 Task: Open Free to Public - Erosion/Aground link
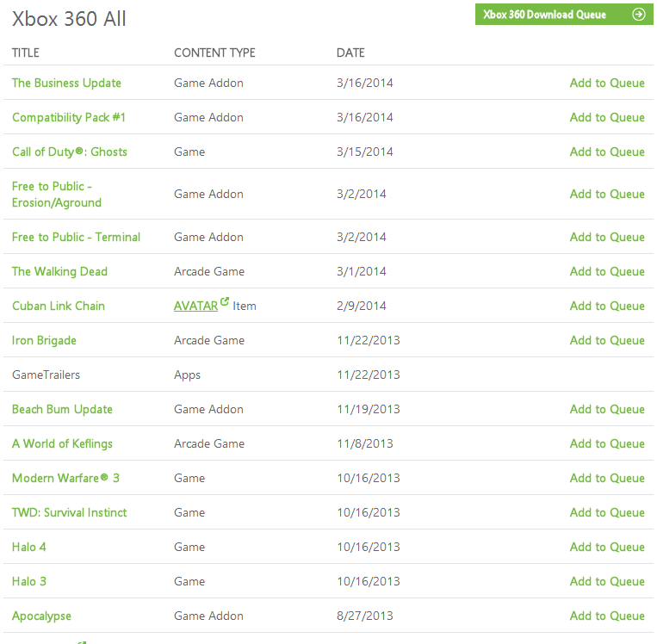click(x=57, y=195)
